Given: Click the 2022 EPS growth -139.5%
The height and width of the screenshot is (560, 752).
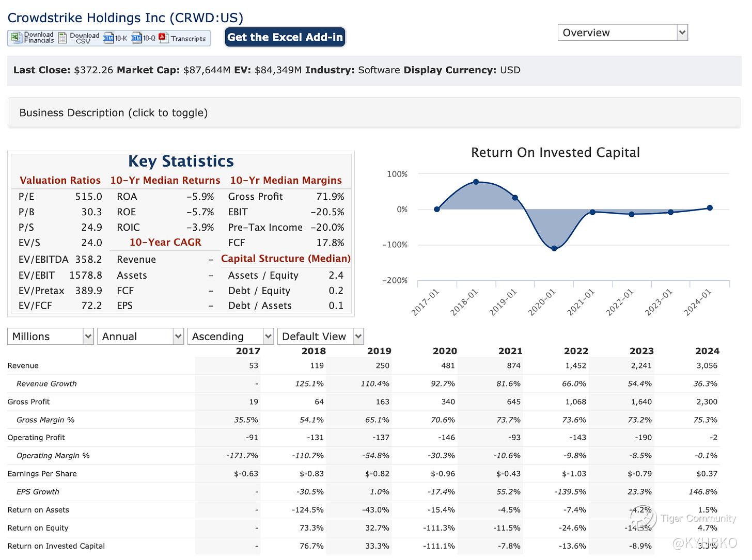Looking at the screenshot, I should (x=570, y=491).
